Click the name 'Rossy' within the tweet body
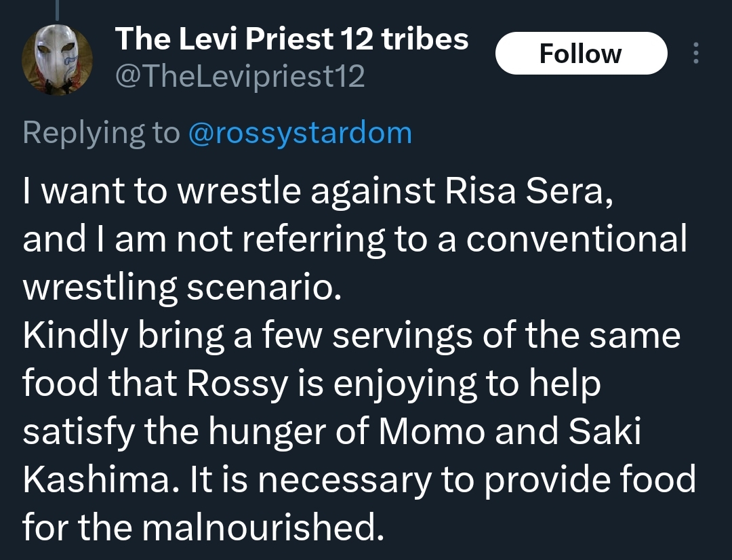The width and height of the screenshot is (732, 560). pos(237,384)
